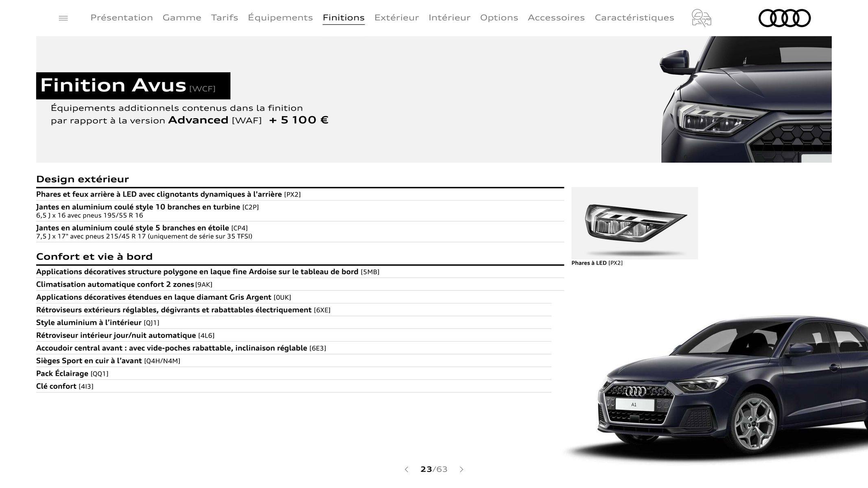The width and height of the screenshot is (868, 488).
Task: Select the Clé confort row
Action: click(294, 386)
